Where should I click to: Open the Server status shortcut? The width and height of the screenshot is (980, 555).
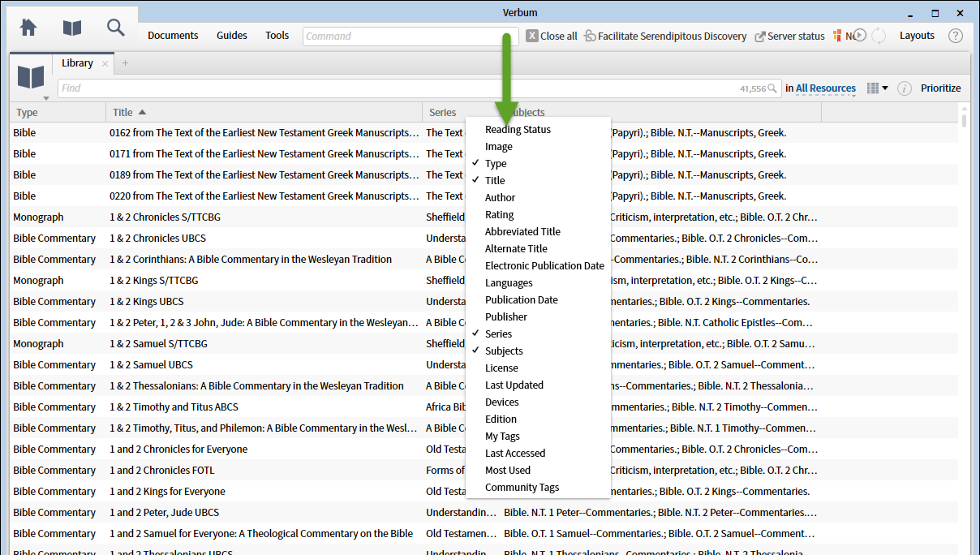(789, 36)
